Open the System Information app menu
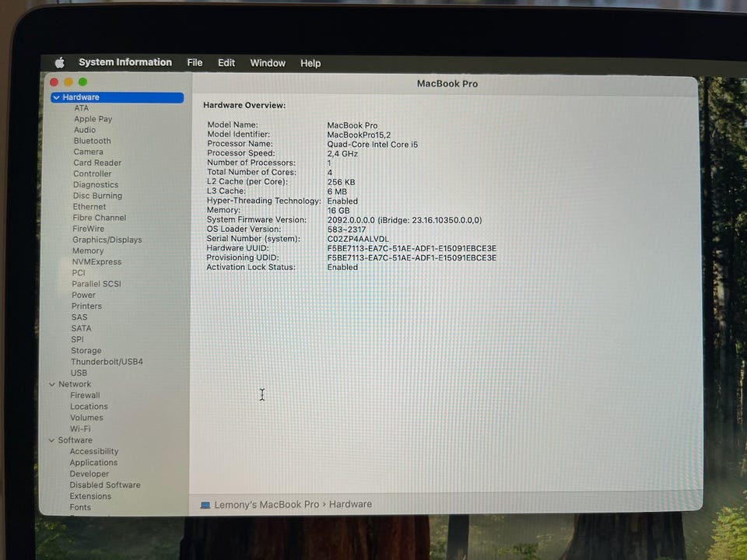Screen dimensions: 747x560 [125, 62]
